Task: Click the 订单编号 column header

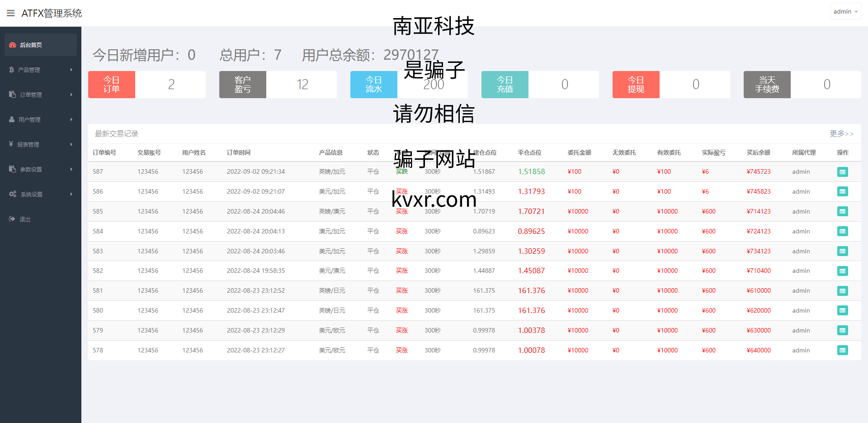Action: [104, 152]
